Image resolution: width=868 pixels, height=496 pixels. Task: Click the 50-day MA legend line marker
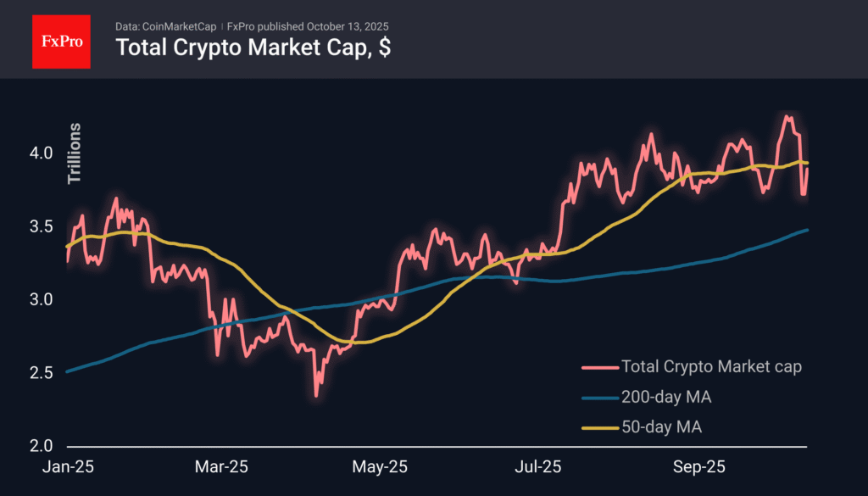(599, 428)
